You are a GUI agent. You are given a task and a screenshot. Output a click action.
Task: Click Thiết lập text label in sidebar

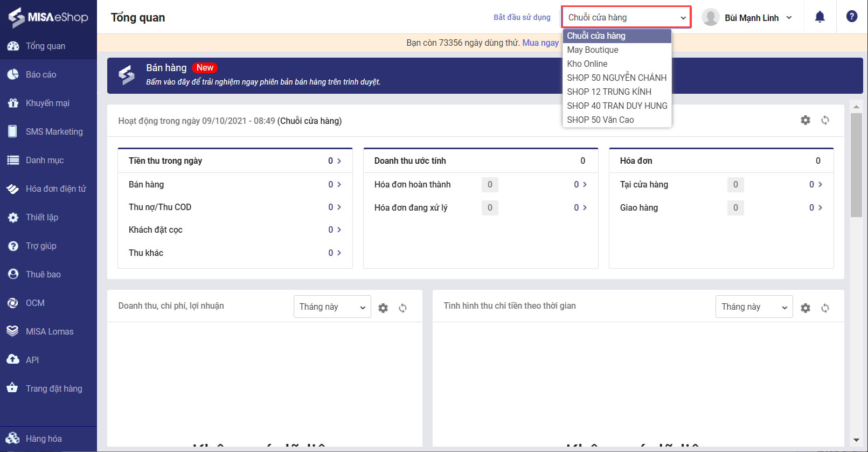(42, 217)
